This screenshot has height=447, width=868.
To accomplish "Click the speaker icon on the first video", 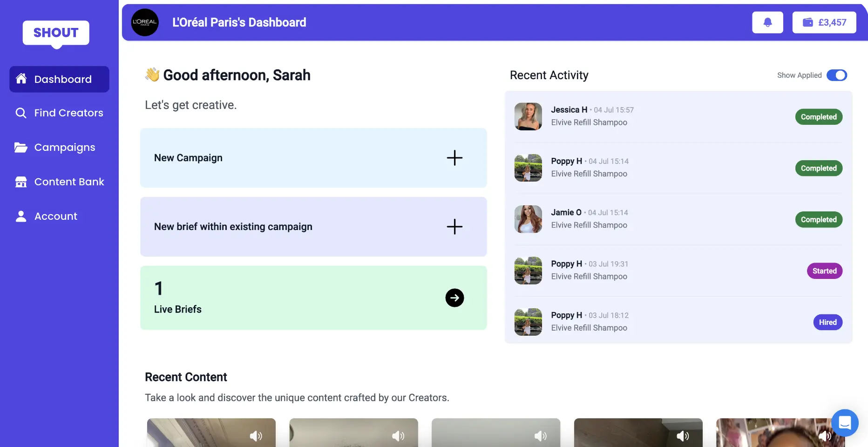I will point(256,436).
